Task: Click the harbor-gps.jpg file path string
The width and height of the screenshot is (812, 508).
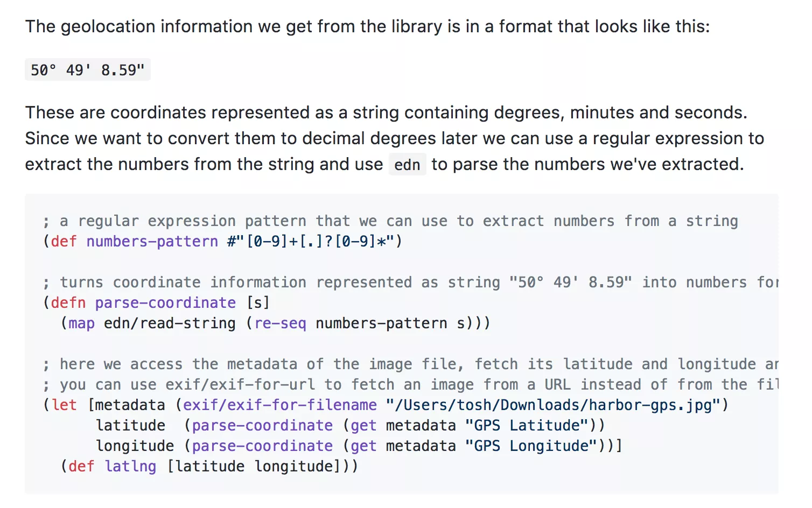Action: (x=553, y=405)
